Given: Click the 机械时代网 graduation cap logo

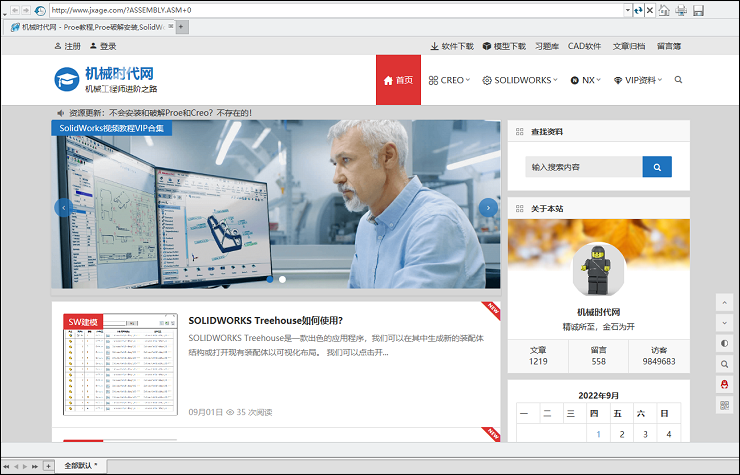Looking at the screenshot, I should point(67,79).
